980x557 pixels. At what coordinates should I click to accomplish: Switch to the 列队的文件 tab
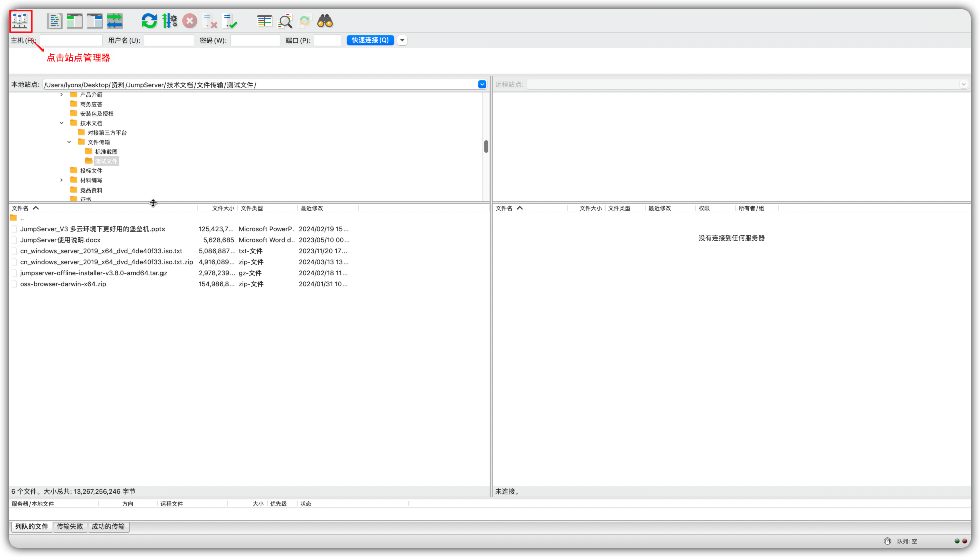[32, 527]
